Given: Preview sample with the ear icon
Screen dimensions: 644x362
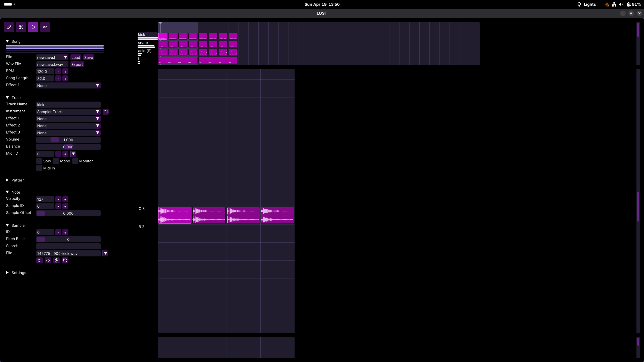Looking at the screenshot, I should pos(57,260).
